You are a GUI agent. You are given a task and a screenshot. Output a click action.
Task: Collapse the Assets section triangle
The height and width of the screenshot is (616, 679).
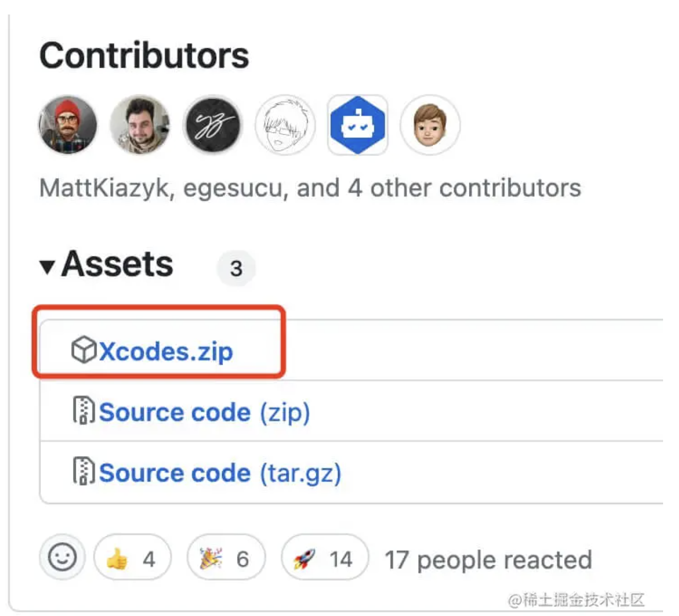[47, 267]
